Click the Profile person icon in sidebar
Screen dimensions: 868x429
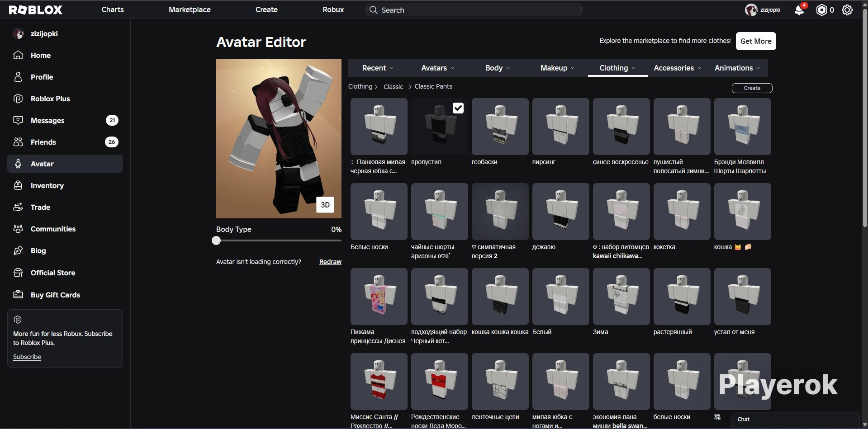pos(18,77)
